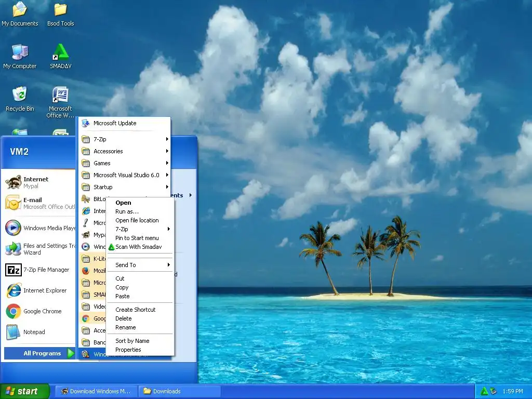Viewport: 532px width, 399px height.
Task: Choose Open file location
Action: click(140, 220)
